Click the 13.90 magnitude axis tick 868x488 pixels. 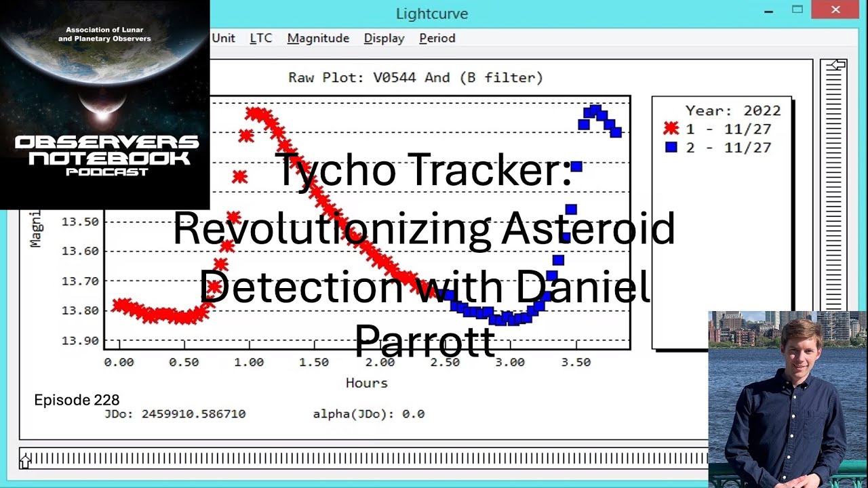[x=80, y=340]
